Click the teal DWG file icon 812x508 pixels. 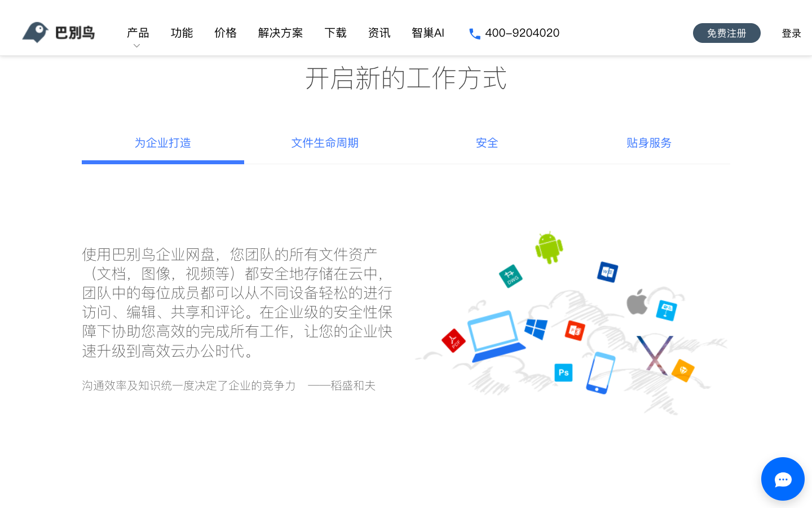(511, 277)
